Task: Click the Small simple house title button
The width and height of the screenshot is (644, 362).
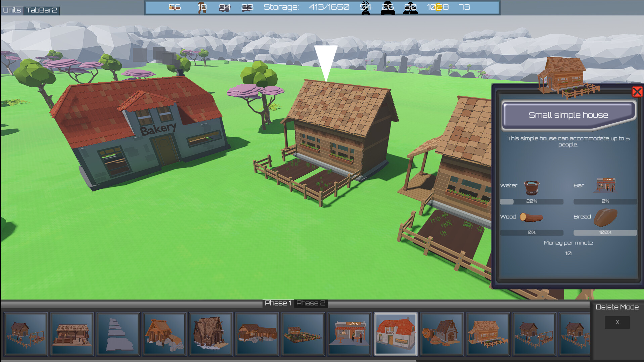Action: pos(568,115)
